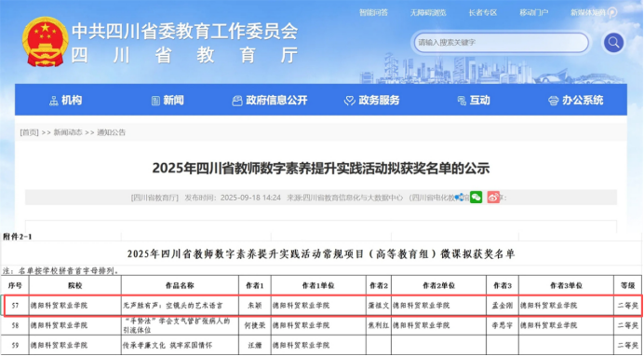Click the 长者专区 link
The image size is (644, 356).
point(483,13)
